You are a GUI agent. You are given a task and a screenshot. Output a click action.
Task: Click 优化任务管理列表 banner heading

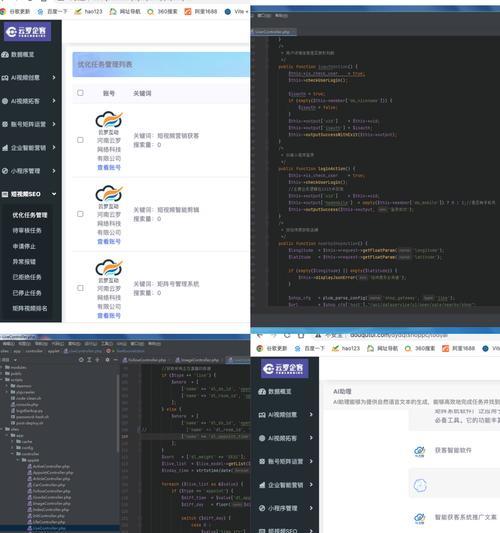click(105, 65)
